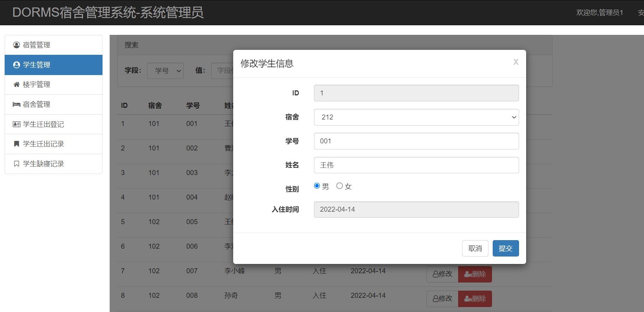Viewport: 644px width, 312px height.
Task: Click 删除 button in 孙奇 row
Action: point(475,299)
